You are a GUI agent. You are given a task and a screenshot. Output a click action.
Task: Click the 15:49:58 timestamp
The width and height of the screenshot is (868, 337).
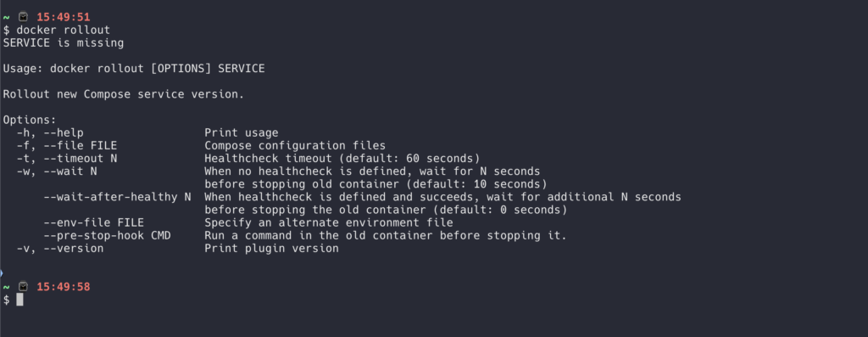pos(63,287)
